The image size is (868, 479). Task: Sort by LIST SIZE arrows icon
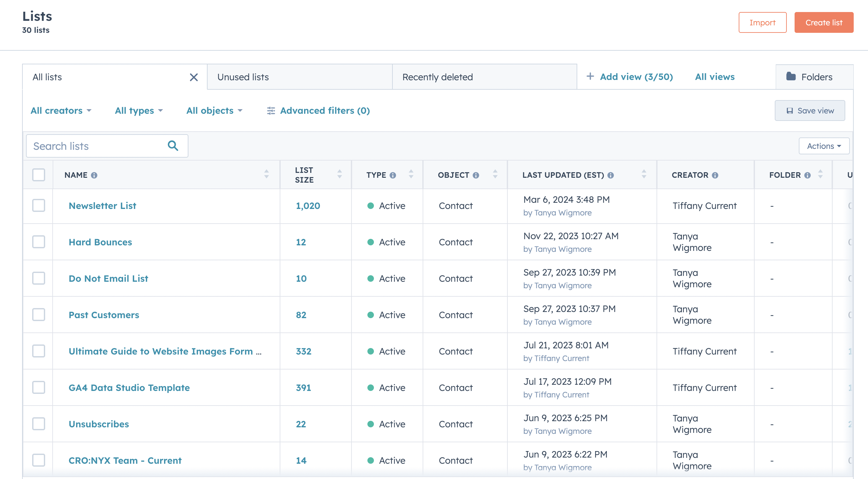coord(339,174)
